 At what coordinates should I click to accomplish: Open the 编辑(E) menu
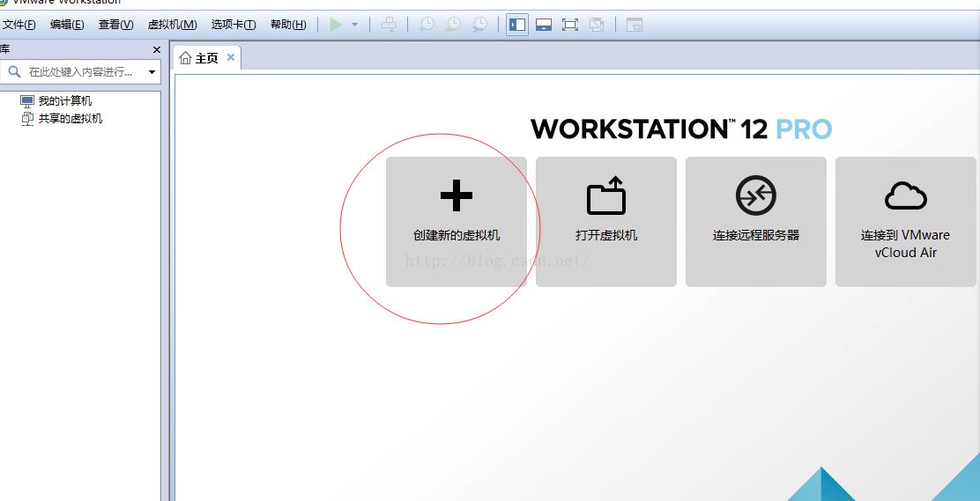point(67,25)
